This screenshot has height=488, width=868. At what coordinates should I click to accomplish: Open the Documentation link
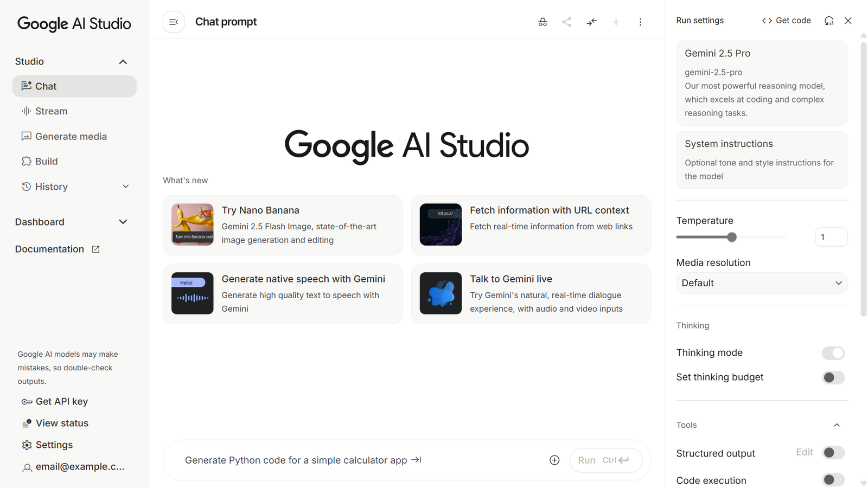(x=58, y=249)
